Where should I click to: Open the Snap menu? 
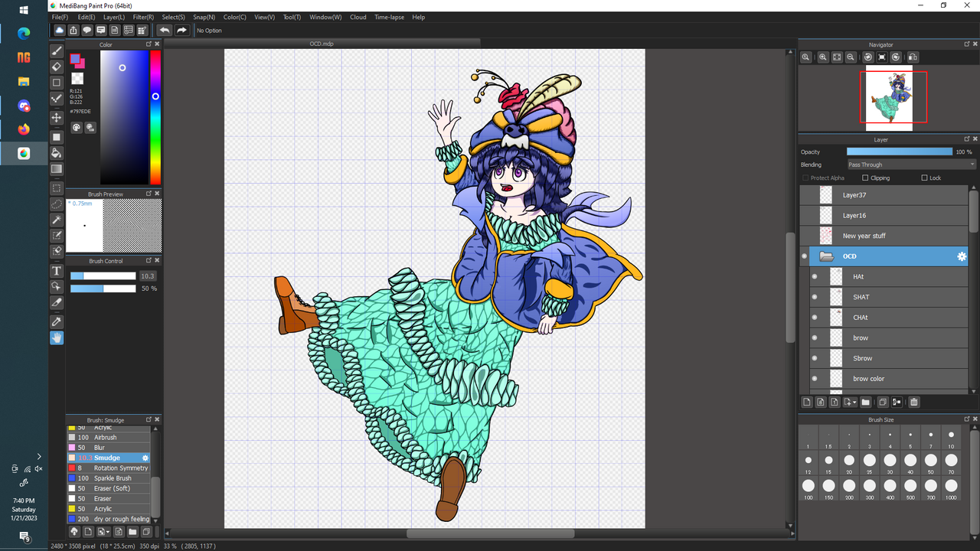click(x=204, y=17)
